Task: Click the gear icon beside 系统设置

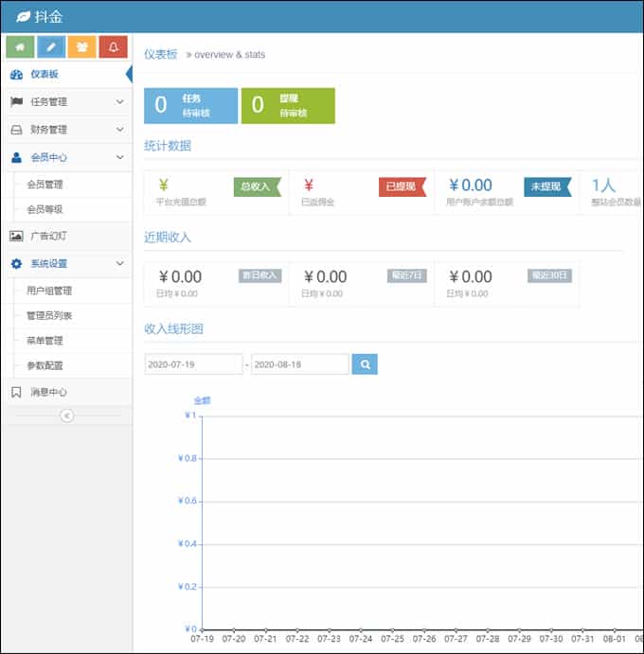Action: click(16, 263)
